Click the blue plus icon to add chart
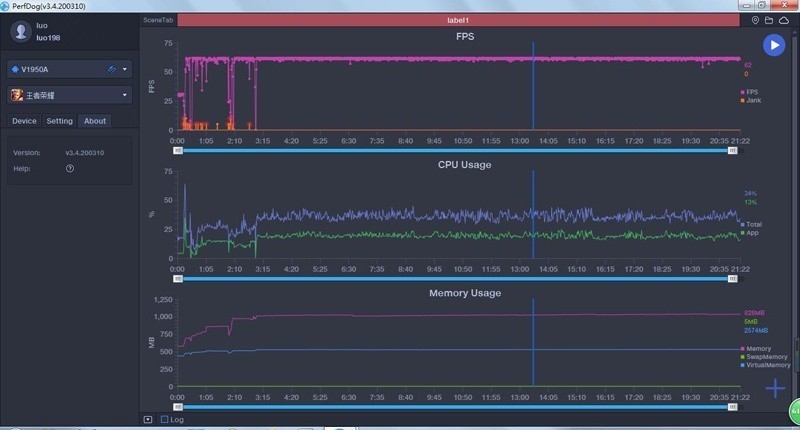 point(775,388)
